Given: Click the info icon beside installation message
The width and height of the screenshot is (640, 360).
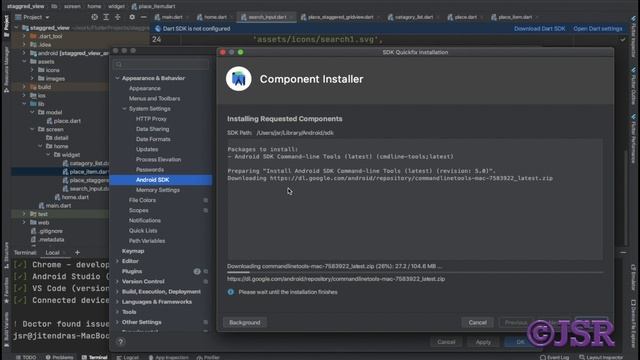Looking at the screenshot, I should (x=231, y=292).
